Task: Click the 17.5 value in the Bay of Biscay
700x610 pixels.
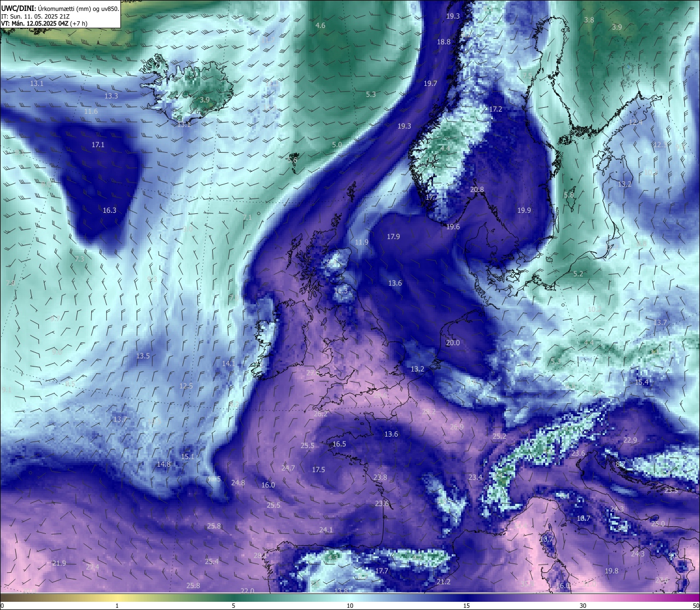Action: [318, 470]
